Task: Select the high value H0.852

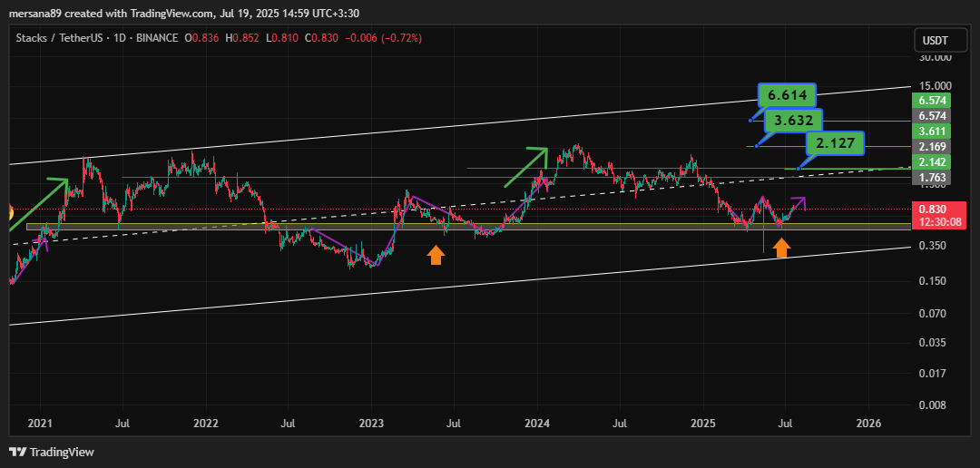Action: click(x=243, y=38)
